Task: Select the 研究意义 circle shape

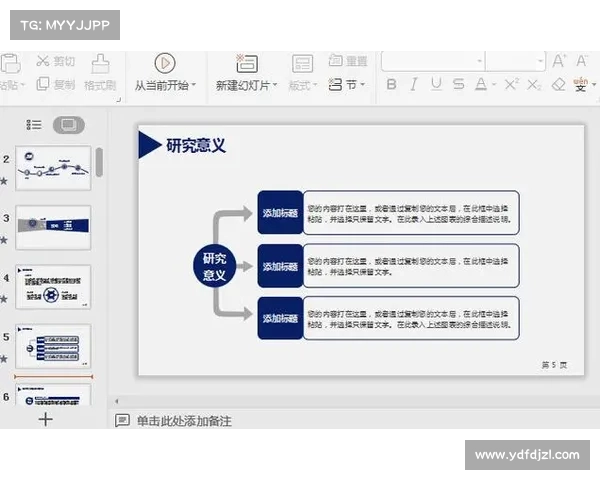Action: tap(214, 266)
